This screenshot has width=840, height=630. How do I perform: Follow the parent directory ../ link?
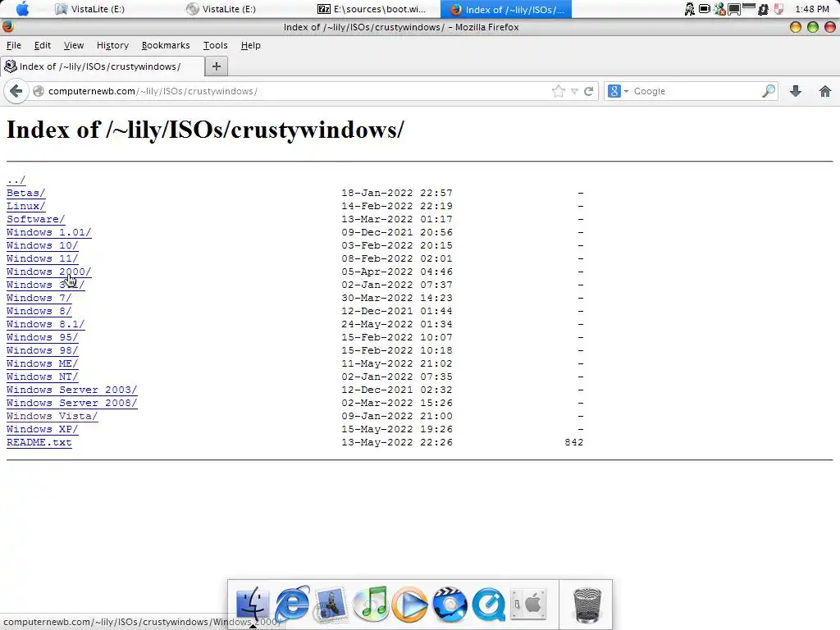[x=16, y=180]
